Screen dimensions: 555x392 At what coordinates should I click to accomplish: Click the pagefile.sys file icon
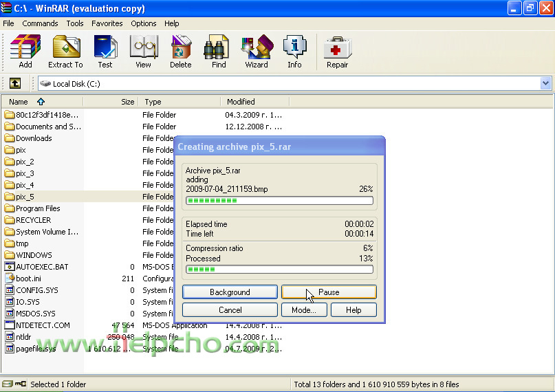pyautogui.click(x=10, y=349)
